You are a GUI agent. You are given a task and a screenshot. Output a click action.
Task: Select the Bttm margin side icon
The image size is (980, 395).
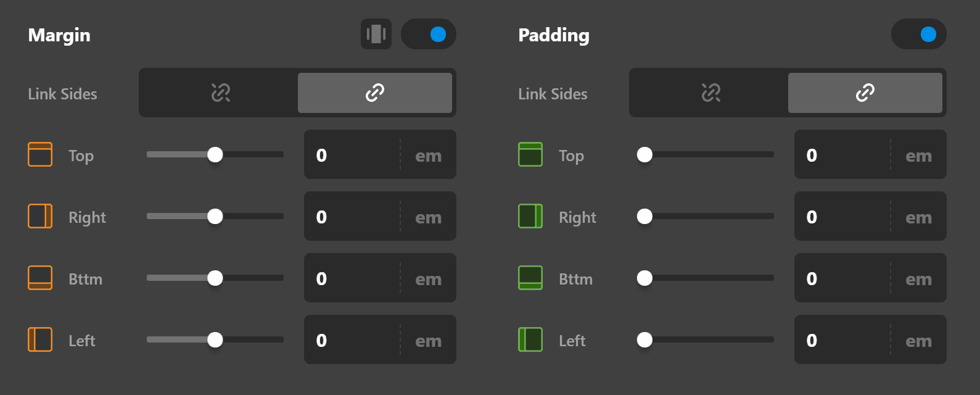(39, 278)
